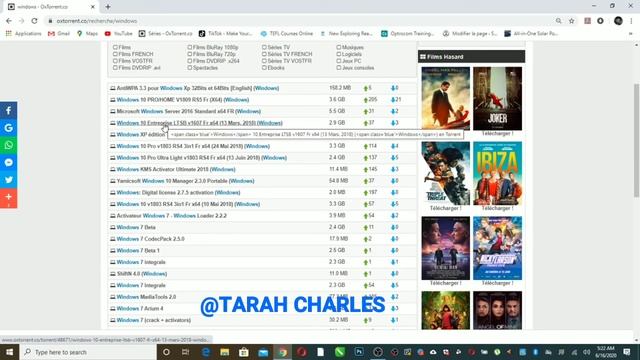This screenshot has height=360, width=640.
Task: Open the TEFL Courses Online bookmark
Action: point(287,33)
